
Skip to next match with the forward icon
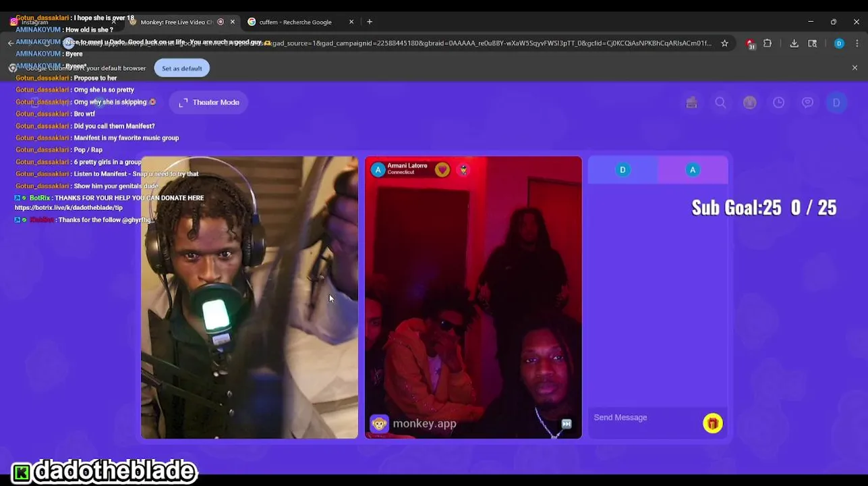point(567,424)
